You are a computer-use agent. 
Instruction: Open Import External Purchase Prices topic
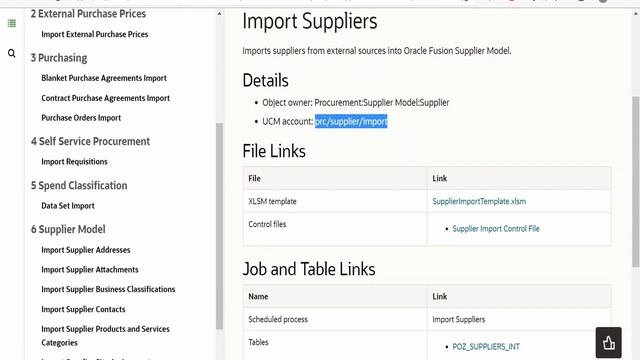click(95, 34)
